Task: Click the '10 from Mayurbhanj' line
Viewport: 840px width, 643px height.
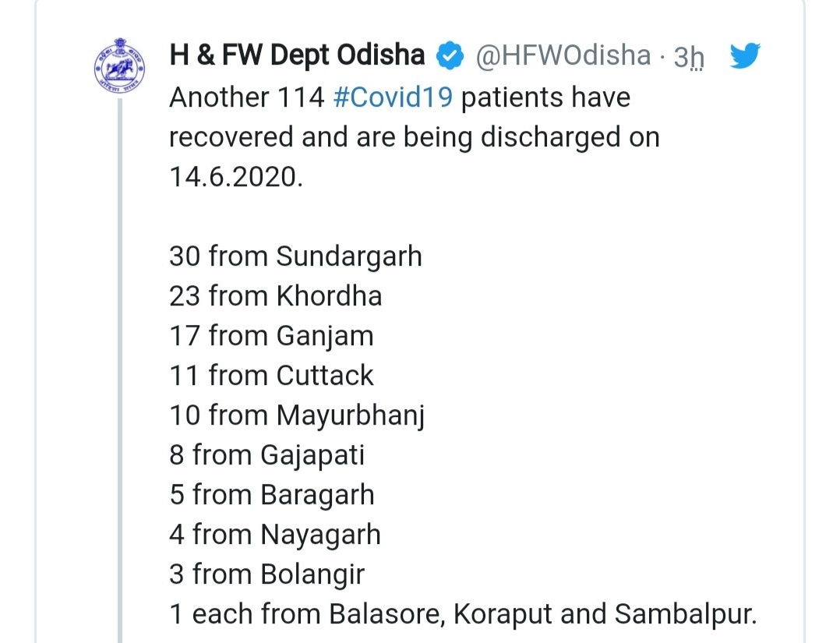Action: tap(297, 416)
